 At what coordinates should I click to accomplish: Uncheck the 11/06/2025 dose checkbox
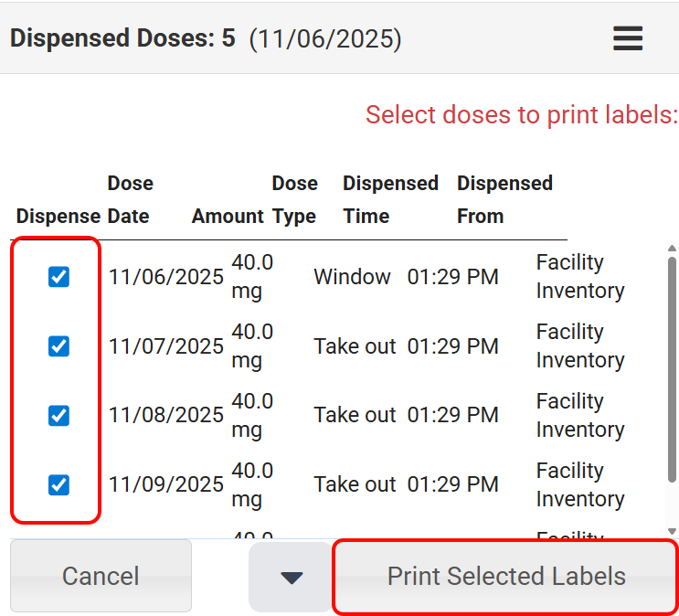tap(58, 277)
